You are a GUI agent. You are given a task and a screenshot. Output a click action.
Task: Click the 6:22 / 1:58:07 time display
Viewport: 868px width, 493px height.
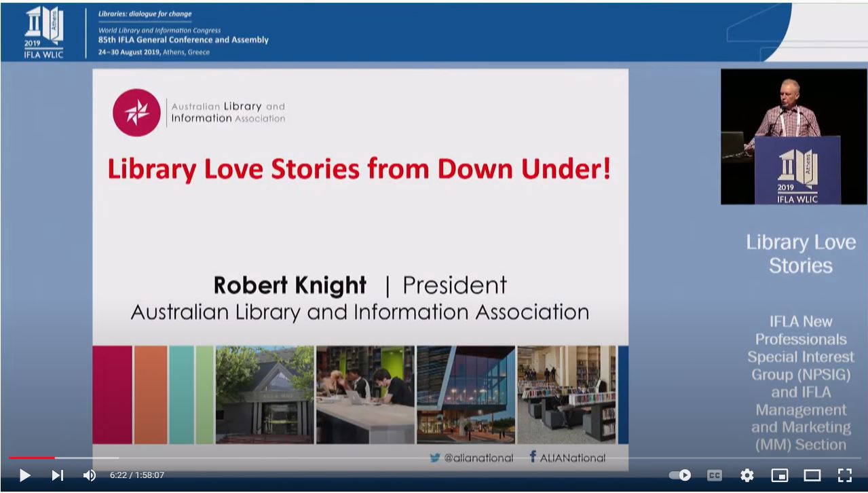(137, 475)
